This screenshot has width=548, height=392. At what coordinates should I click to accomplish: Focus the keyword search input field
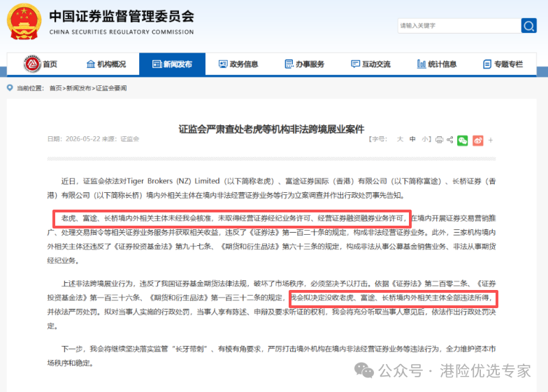pos(459,25)
